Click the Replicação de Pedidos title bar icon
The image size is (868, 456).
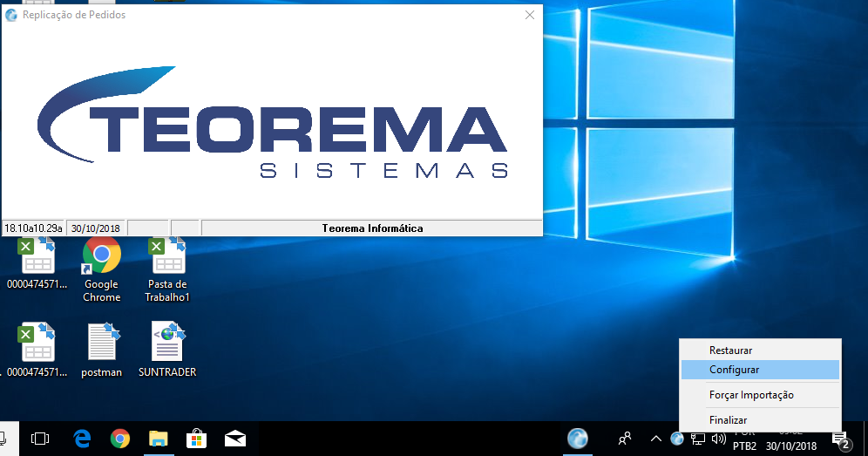tap(11, 15)
